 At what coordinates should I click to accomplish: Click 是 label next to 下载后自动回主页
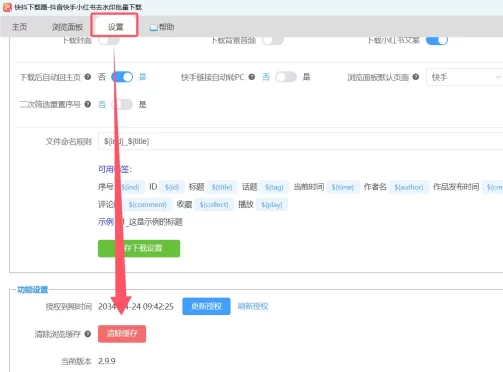coord(142,77)
